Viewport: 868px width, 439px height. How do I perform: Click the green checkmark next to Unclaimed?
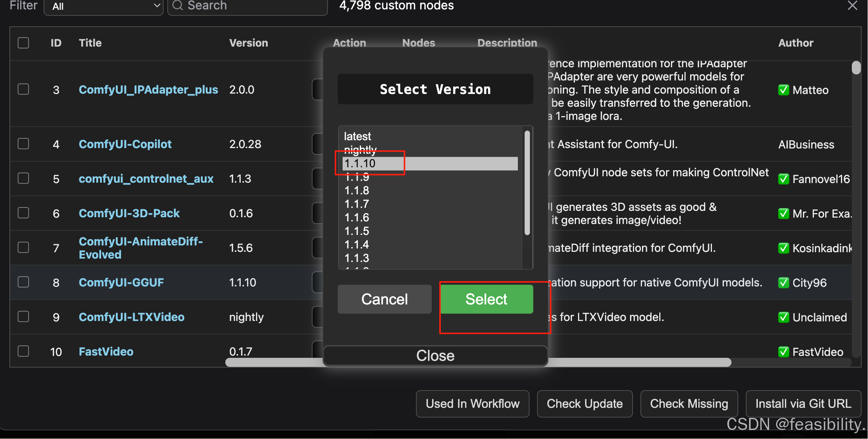(x=783, y=317)
